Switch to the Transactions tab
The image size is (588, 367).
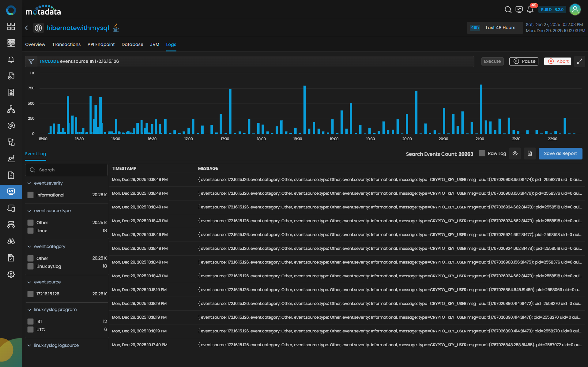click(66, 44)
